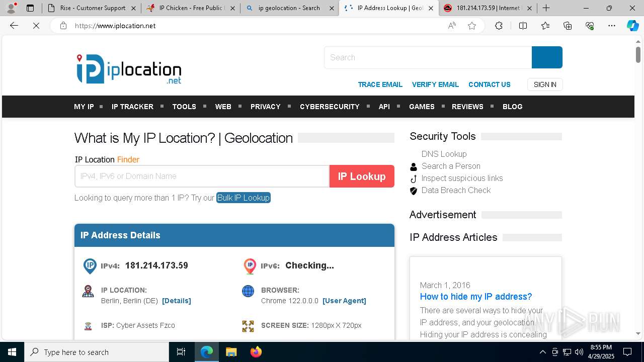The width and height of the screenshot is (644, 362).
Task: Open File Explorer from the taskbar
Action: (231, 352)
